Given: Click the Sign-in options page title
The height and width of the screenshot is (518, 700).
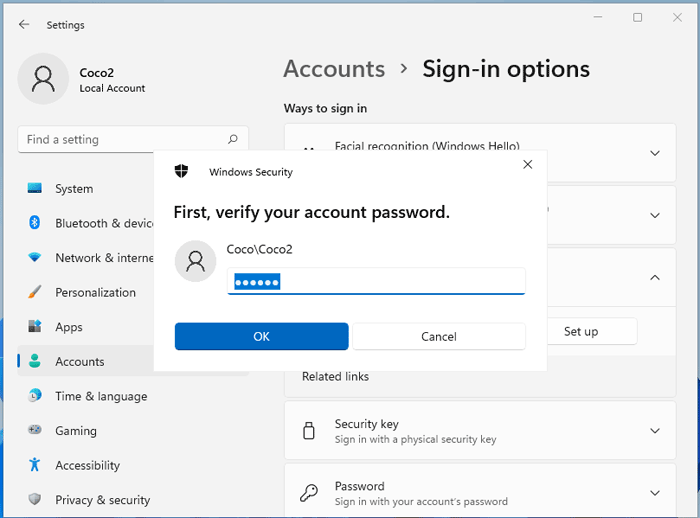Looking at the screenshot, I should pyautogui.click(x=506, y=69).
